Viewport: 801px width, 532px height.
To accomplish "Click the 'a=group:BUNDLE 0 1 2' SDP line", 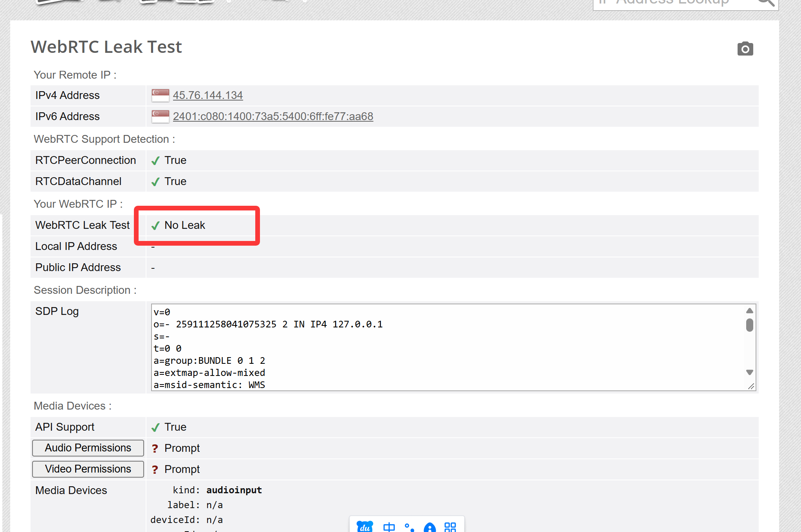I will click(x=209, y=360).
